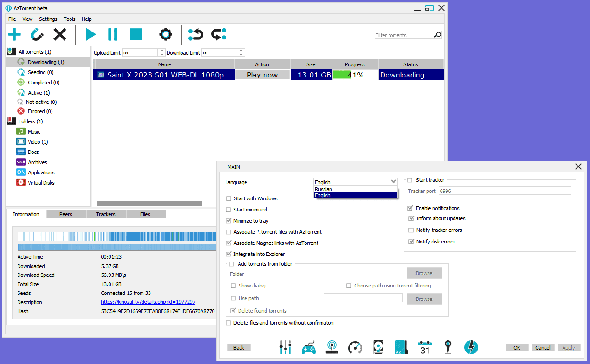Click OK in settings dialog
The width and height of the screenshot is (590, 364).
pyautogui.click(x=517, y=348)
